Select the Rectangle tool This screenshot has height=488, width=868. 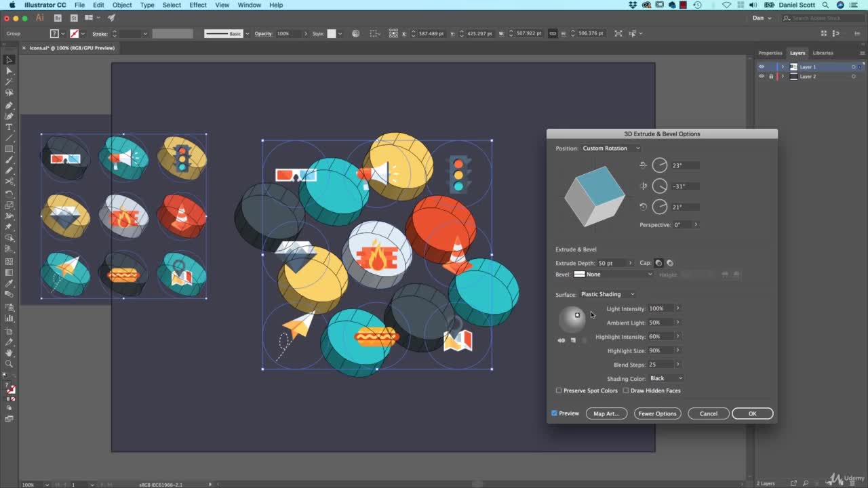click(x=9, y=149)
